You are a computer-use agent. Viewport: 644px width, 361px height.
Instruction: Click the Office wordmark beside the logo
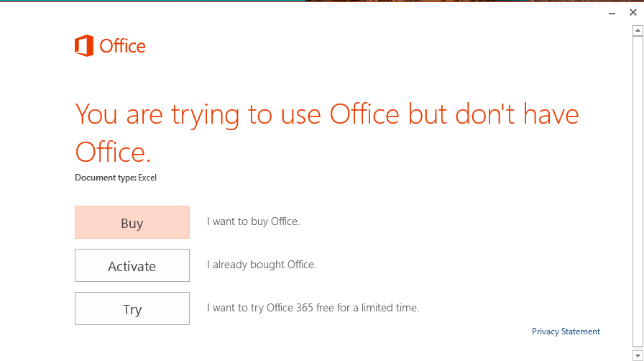coord(122,47)
